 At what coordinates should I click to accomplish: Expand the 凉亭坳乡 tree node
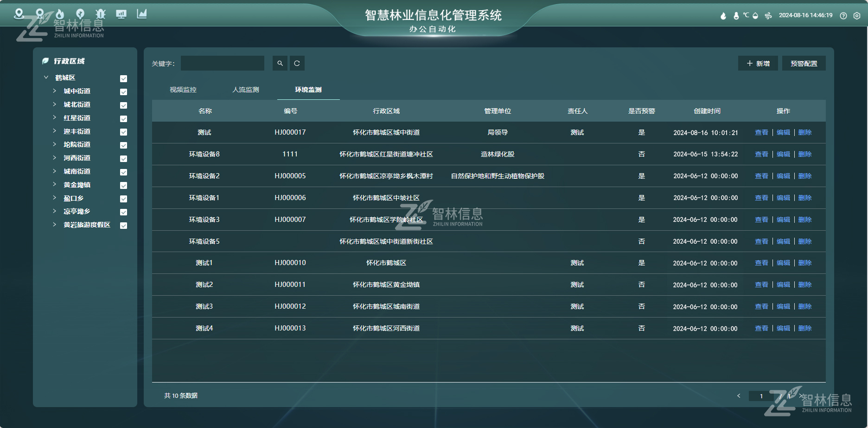click(x=54, y=211)
